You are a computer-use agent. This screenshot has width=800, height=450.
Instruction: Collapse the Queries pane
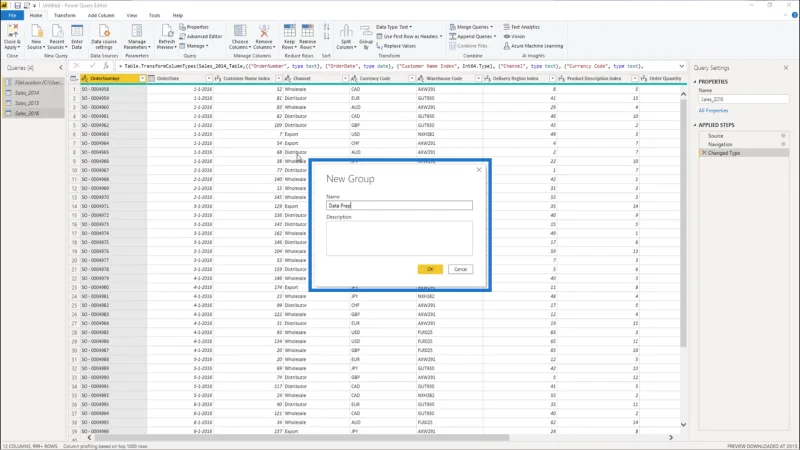point(61,67)
